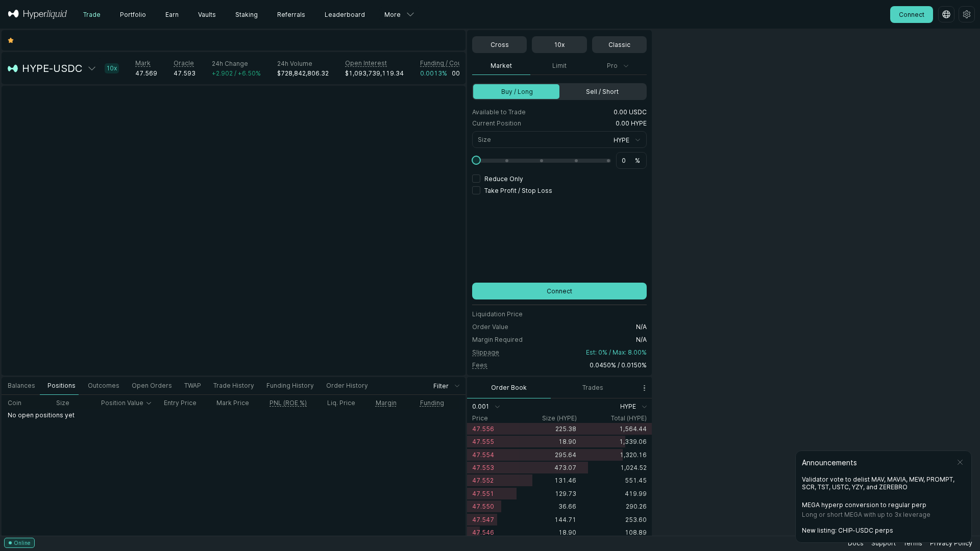Open order book HYPE unit dropdown

(x=633, y=407)
